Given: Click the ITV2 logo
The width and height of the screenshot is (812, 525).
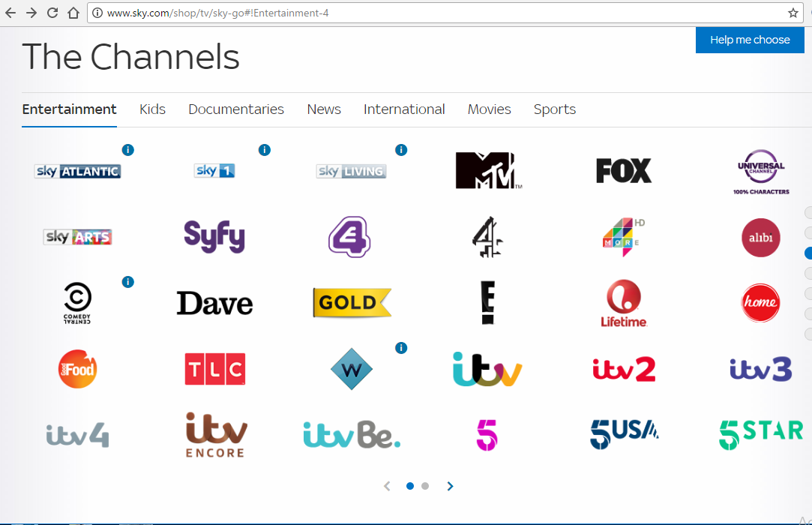Looking at the screenshot, I should point(624,369).
